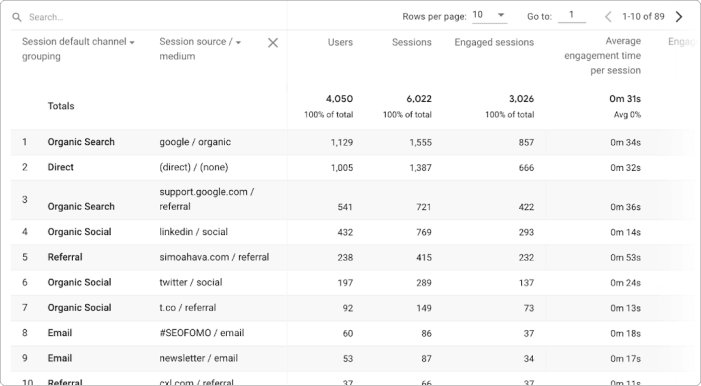Click #SEOFOMO / email source cell
701x386 pixels.
[202, 333]
